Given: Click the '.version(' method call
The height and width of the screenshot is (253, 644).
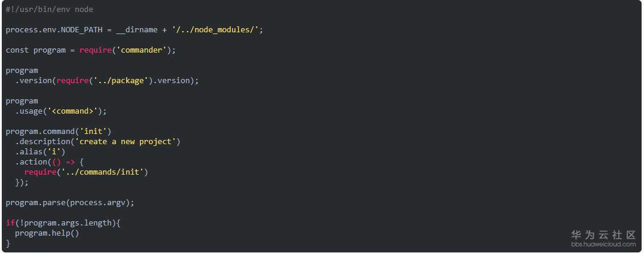Looking at the screenshot, I should point(36,81).
